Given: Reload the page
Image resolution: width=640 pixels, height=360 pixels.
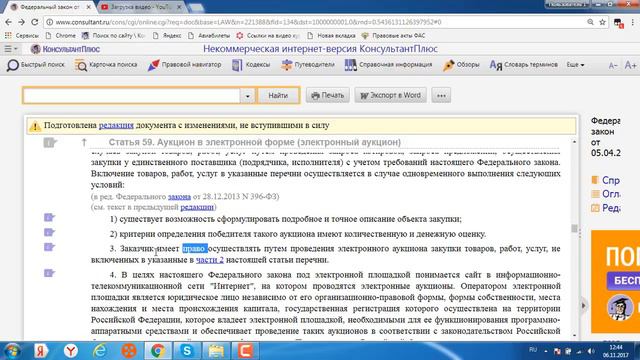Looking at the screenshot, I should (x=35, y=22).
